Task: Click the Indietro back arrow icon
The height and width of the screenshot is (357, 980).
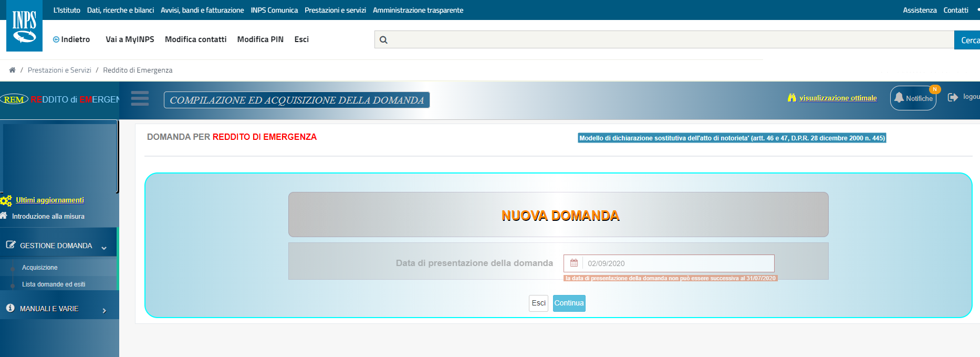Action: point(56,39)
